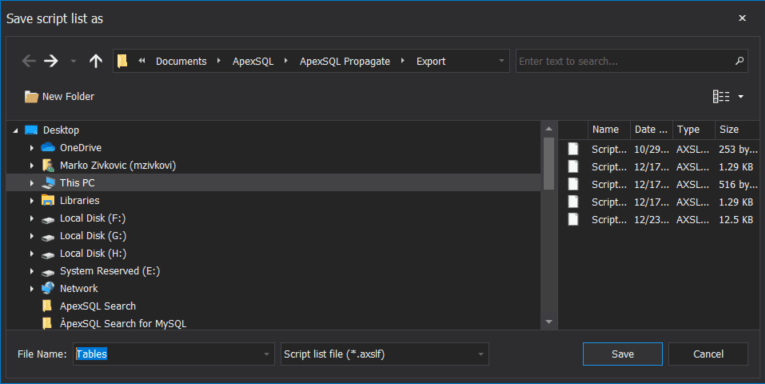Select System Reserved (E:) drive
Viewport: 765px width, 384px height.
(110, 271)
